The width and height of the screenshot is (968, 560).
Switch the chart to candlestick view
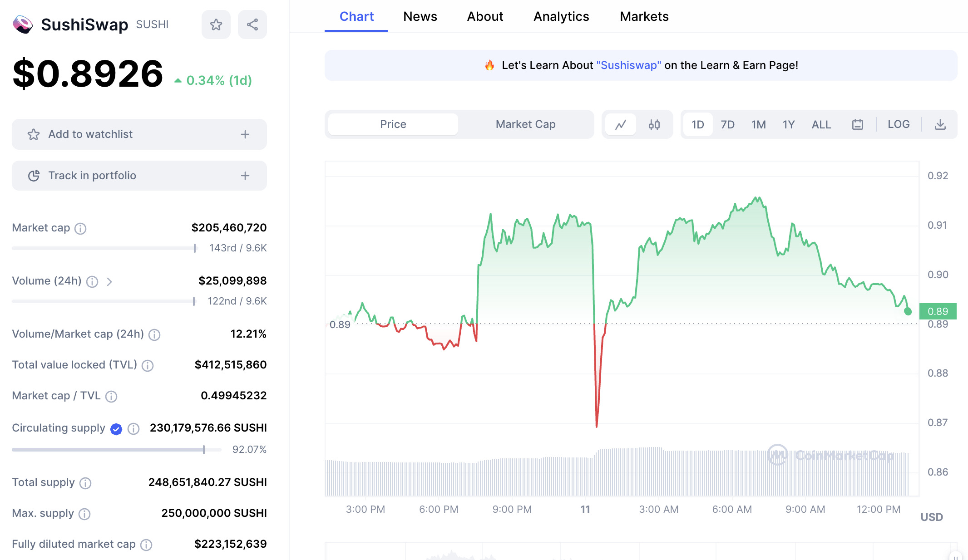(655, 124)
